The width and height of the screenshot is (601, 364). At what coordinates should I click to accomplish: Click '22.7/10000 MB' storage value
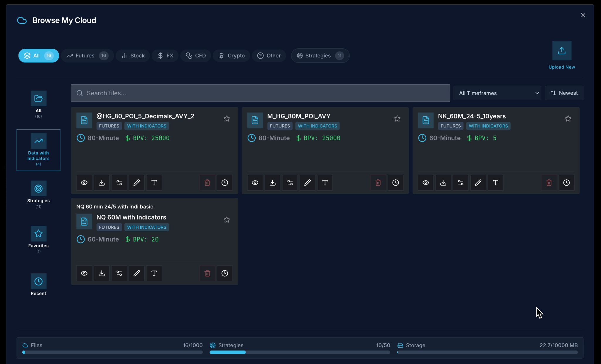coord(558,345)
